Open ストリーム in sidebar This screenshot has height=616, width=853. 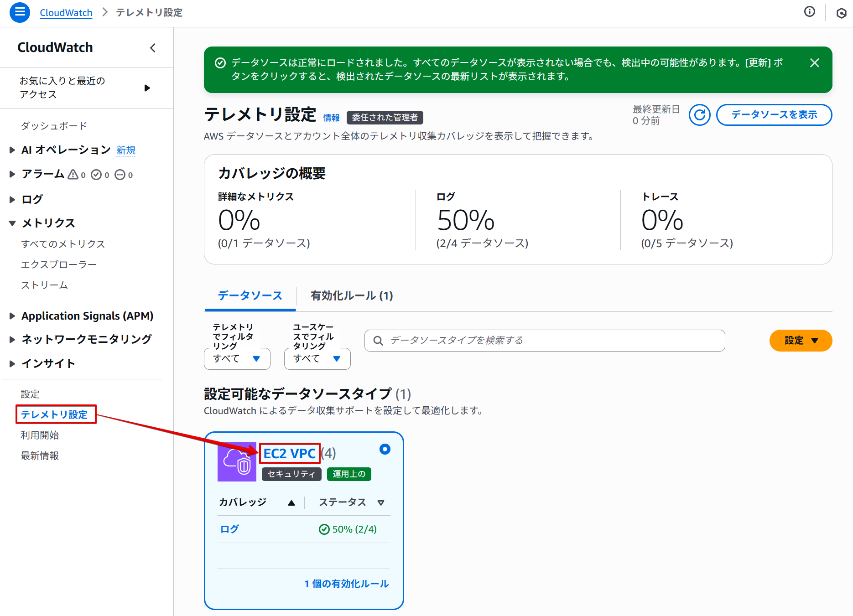[x=44, y=285]
